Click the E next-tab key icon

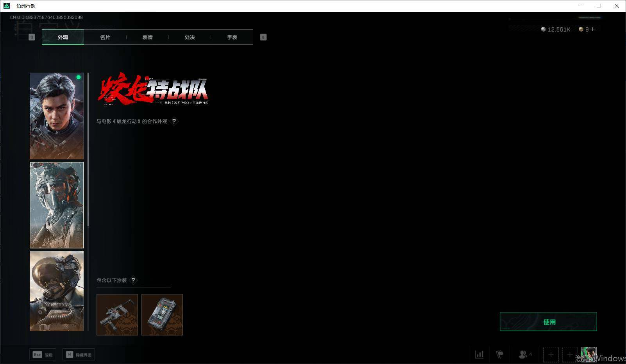click(263, 37)
